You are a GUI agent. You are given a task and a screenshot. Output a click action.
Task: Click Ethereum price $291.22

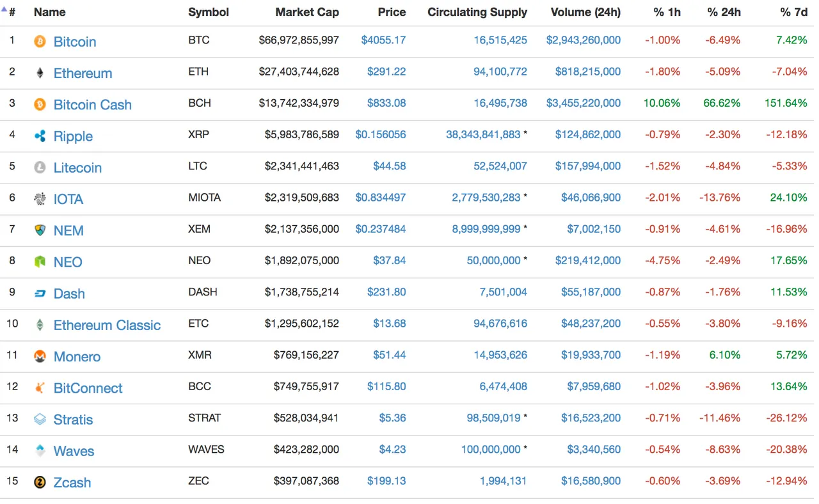click(386, 71)
